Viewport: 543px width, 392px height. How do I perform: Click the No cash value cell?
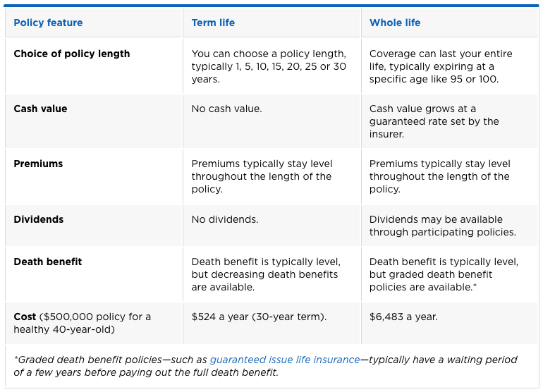pos(227,109)
